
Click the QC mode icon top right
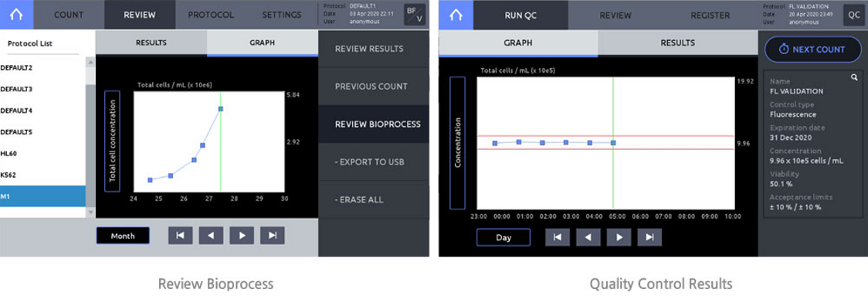point(853,15)
